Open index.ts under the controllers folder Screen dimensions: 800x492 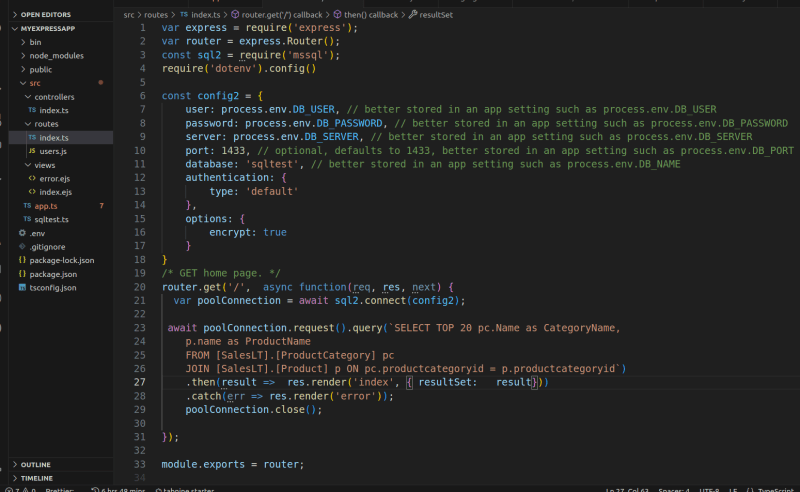pyautogui.click(x=54, y=110)
